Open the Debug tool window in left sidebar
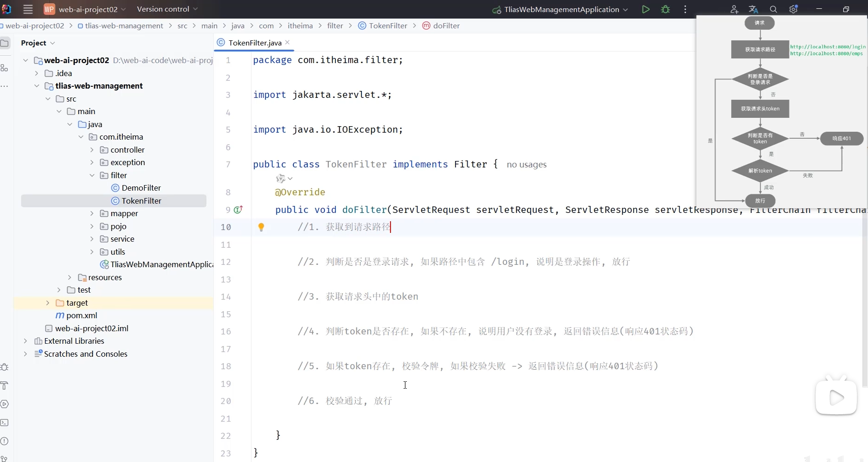This screenshot has width=868, height=462. (x=5, y=367)
